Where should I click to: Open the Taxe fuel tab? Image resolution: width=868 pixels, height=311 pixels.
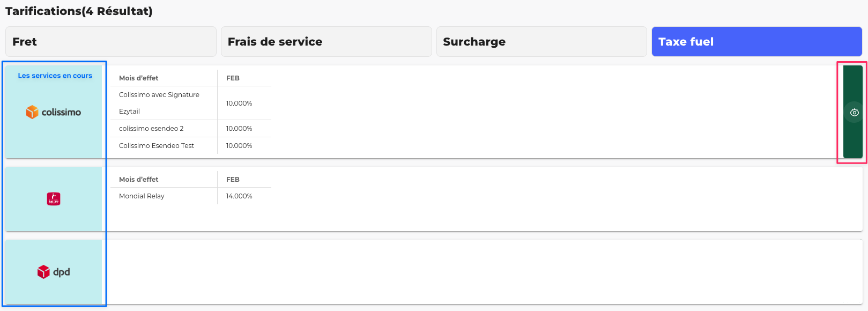tap(756, 42)
